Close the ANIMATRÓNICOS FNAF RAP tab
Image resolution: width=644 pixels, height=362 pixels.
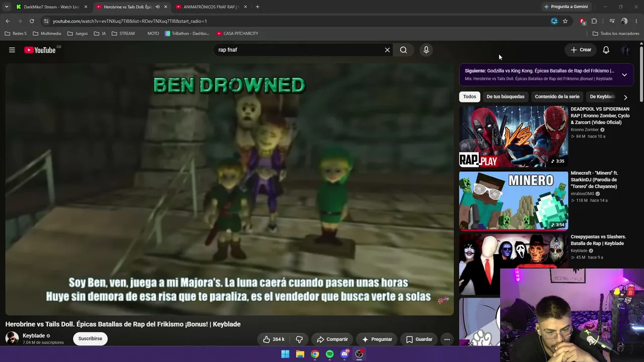(x=245, y=7)
